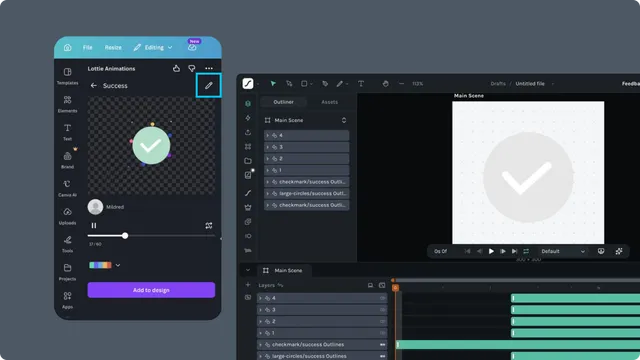This screenshot has height=360, width=640.
Task: Open the Brand sidebar panel
Action: coord(67,160)
